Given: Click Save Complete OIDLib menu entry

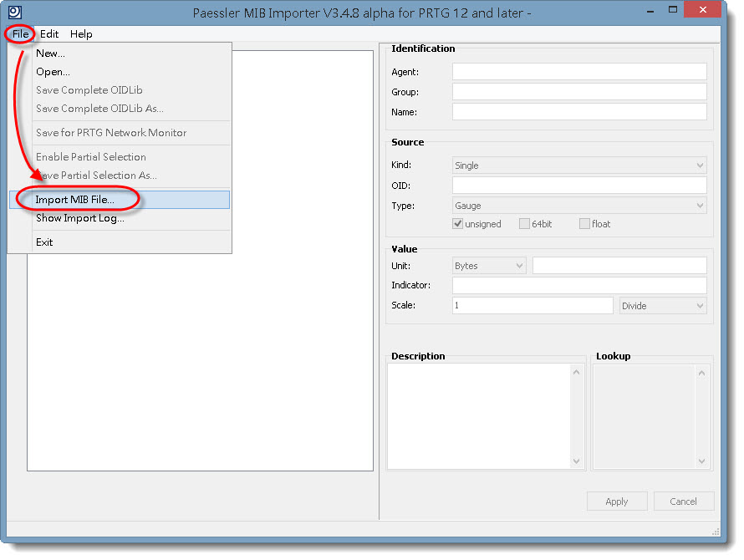Looking at the screenshot, I should coord(120,90).
